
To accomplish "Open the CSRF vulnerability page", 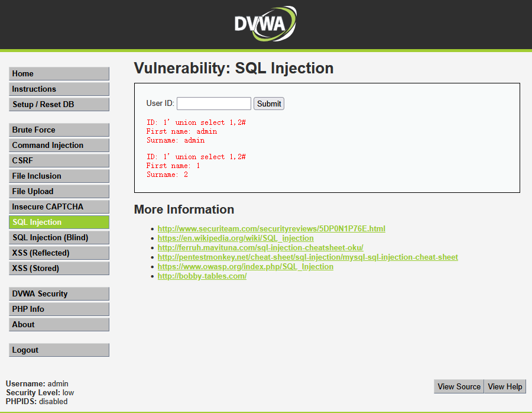I will [59, 160].
